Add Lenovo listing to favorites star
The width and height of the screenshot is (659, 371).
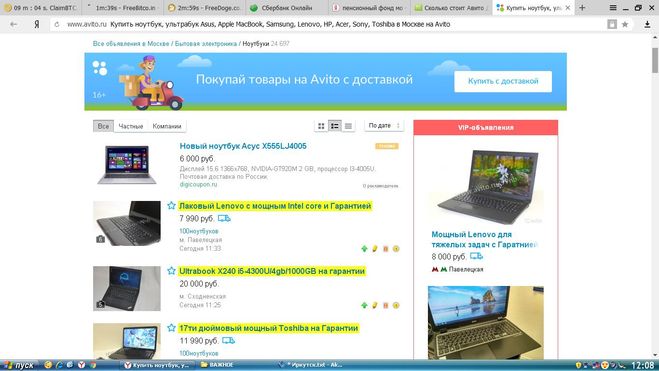click(171, 205)
